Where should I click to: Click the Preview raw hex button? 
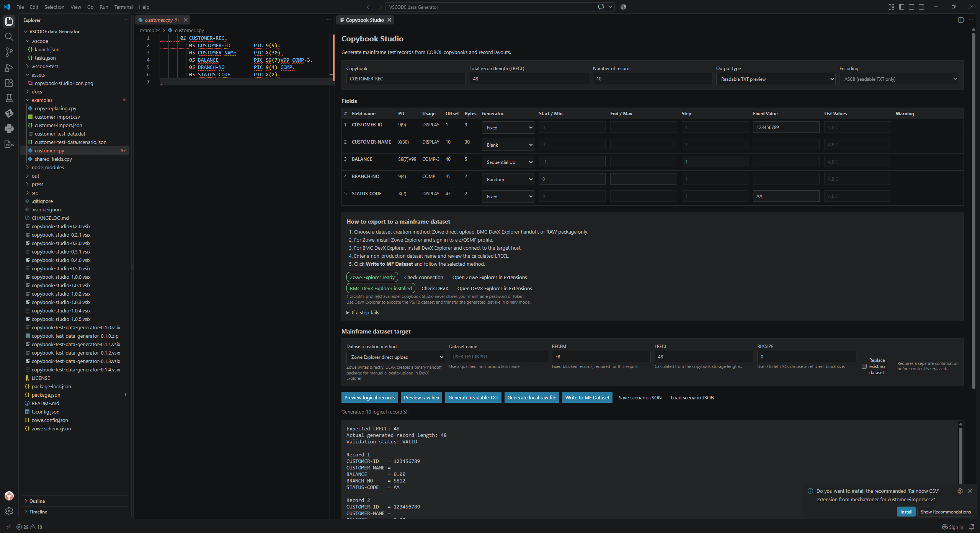point(421,397)
